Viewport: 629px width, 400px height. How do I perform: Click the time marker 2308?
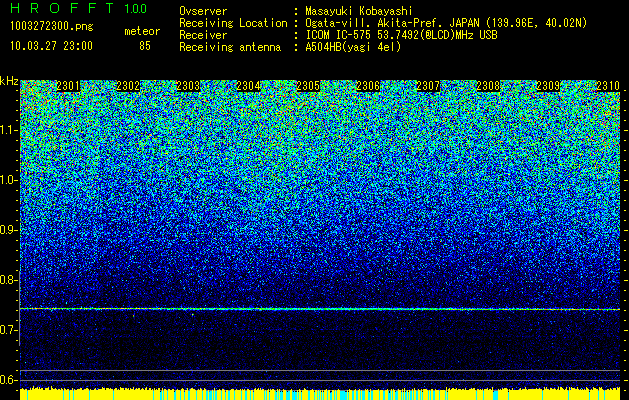(x=488, y=86)
